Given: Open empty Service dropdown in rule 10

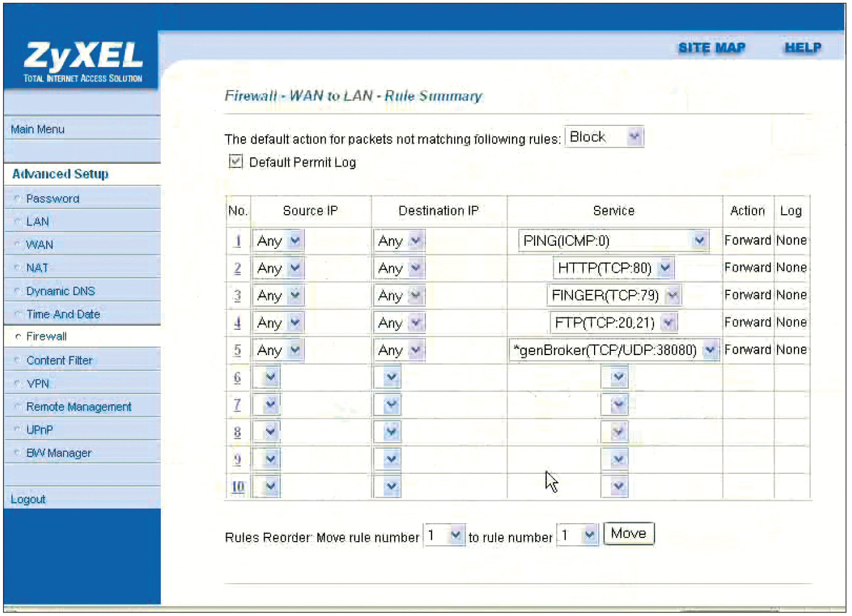Looking at the screenshot, I should point(614,486).
